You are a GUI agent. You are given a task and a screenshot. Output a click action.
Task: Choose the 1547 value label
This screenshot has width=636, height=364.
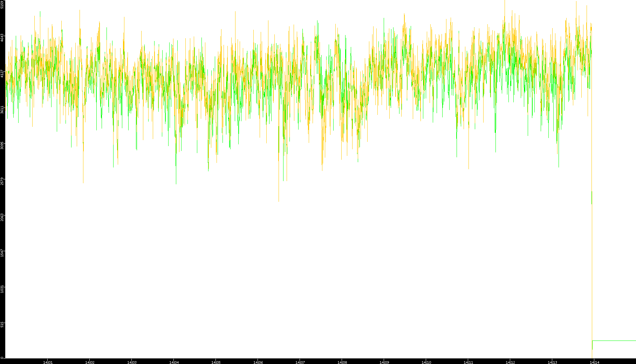2,253
